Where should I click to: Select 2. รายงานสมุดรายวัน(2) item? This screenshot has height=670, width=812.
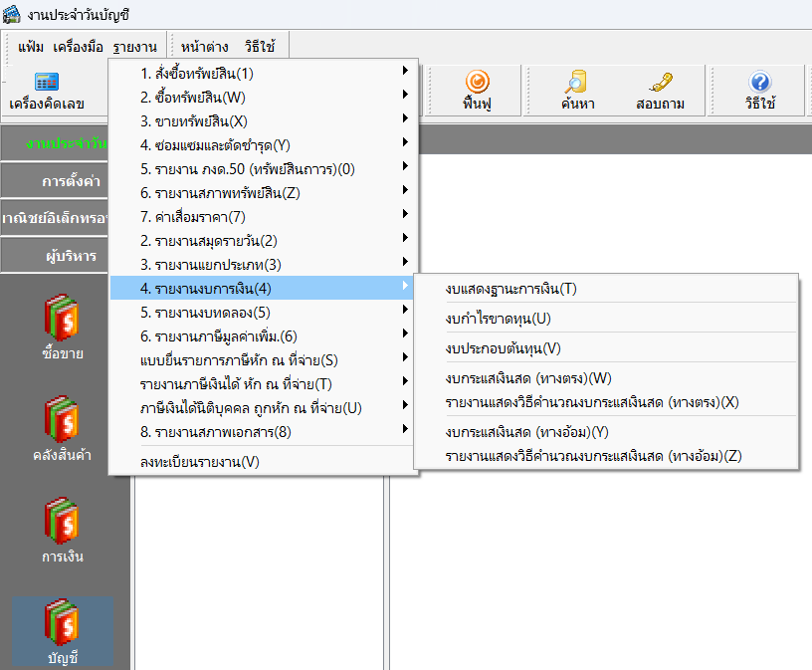click(264, 241)
